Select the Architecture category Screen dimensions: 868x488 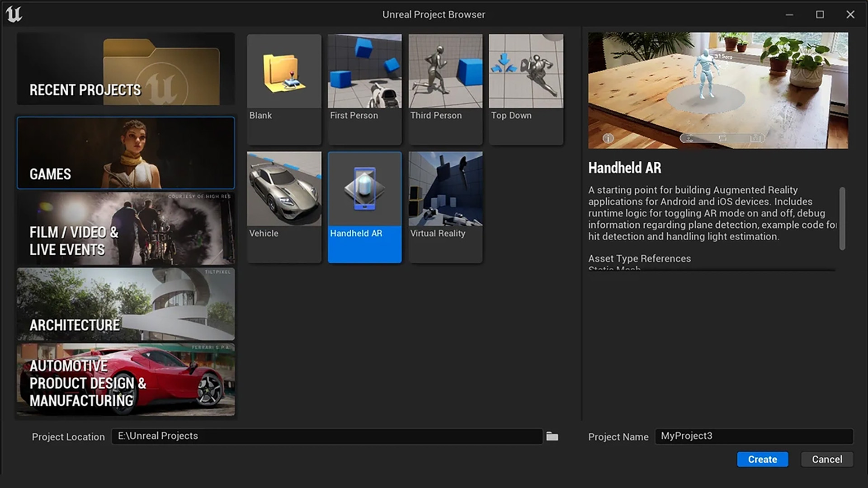126,304
